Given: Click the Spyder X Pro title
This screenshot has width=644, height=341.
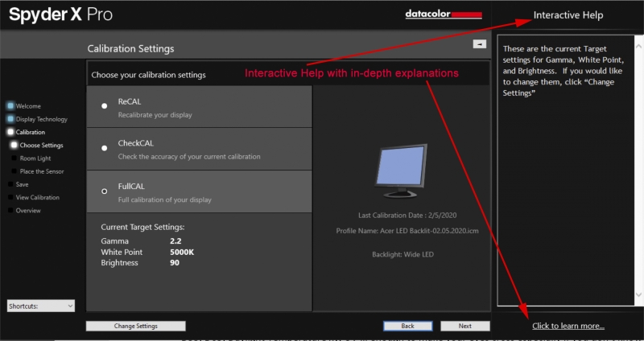Looking at the screenshot, I should [x=61, y=14].
